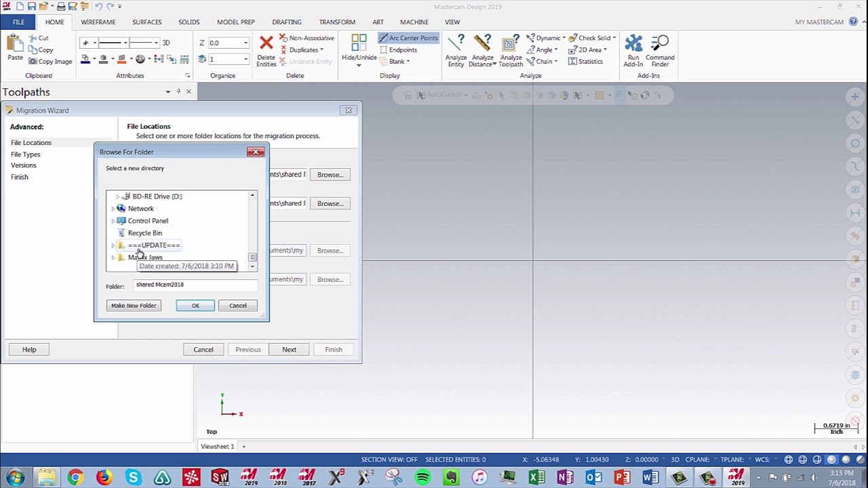Click the Undo arrow in quick access toolbar
This screenshot has width=868, height=488.
pyautogui.click(x=98, y=6)
